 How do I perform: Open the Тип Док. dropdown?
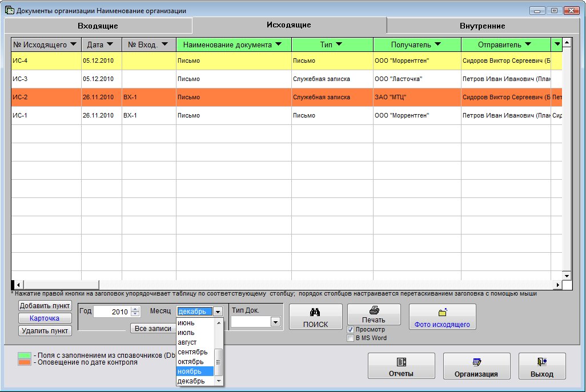[x=275, y=322]
